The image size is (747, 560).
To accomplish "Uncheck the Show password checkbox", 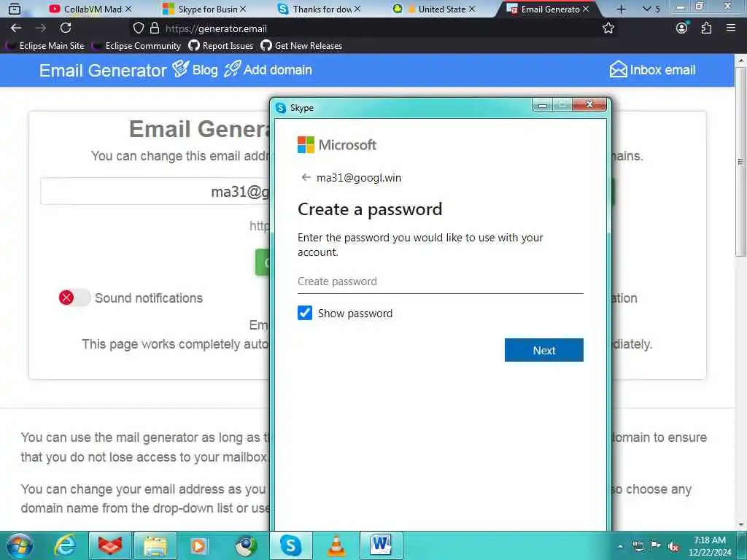I will (305, 313).
